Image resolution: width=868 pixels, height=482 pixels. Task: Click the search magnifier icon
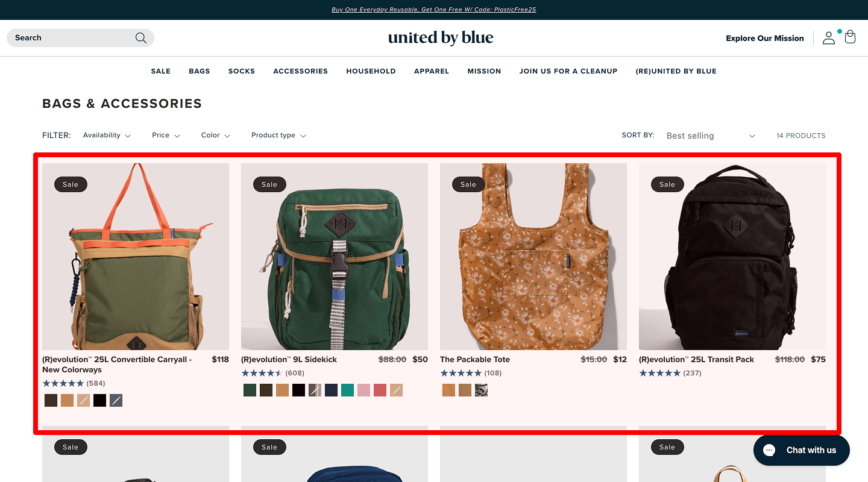click(141, 38)
